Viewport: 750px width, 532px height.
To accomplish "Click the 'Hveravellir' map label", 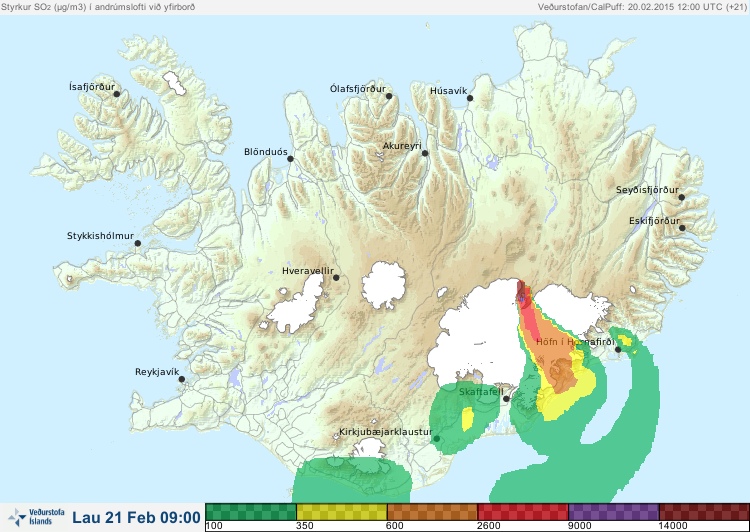I will click(x=308, y=271).
